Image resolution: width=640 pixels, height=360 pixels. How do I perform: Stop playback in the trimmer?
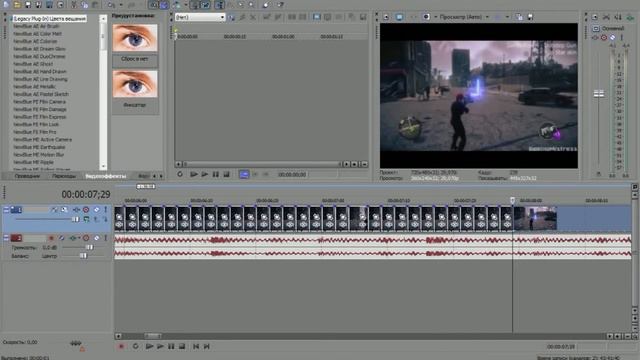click(x=227, y=174)
